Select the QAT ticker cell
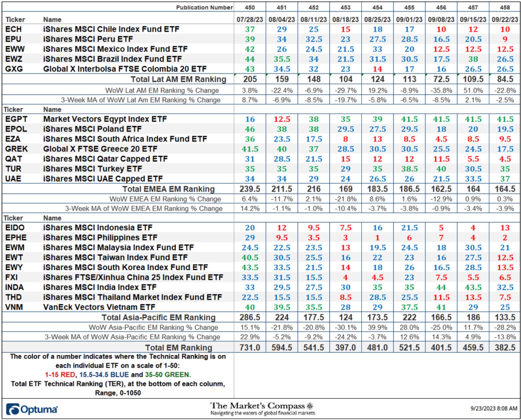Image resolution: width=521 pixels, height=420 pixels. click(14, 159)
